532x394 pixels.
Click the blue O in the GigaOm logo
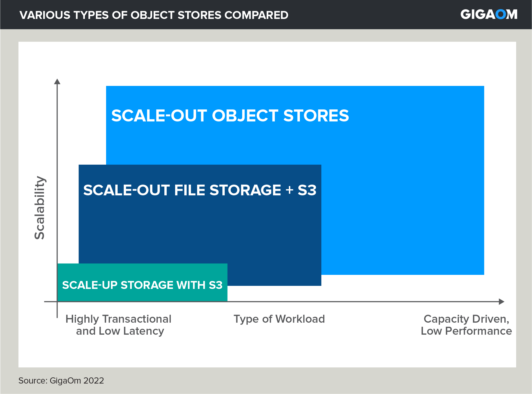click(x=501, y=14)
